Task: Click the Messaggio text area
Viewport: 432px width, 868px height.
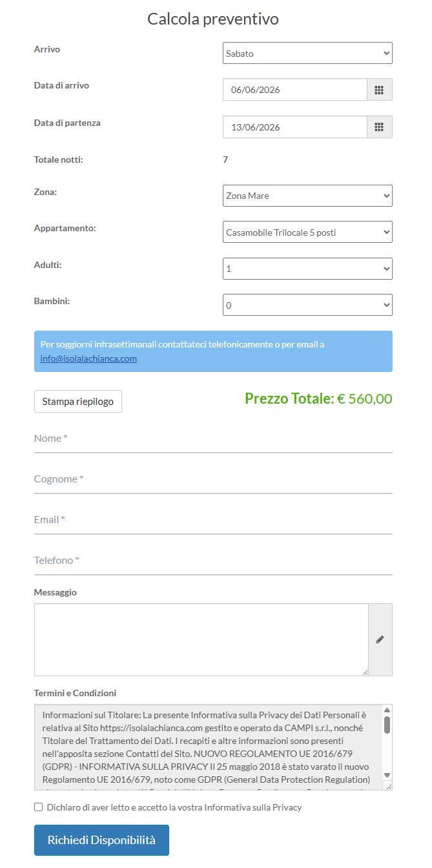Action: [201, 639]
